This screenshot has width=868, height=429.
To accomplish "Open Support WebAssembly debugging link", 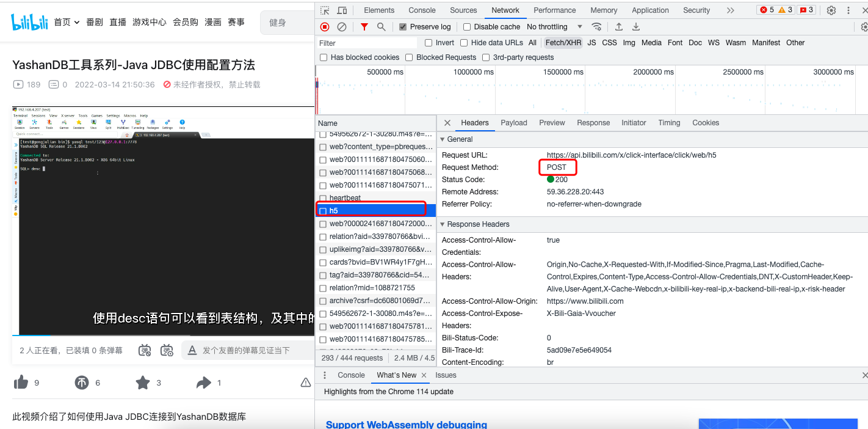I will [407, 424].
